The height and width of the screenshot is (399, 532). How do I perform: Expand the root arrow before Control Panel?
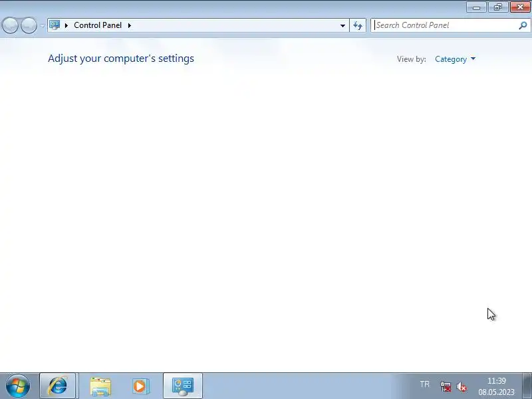pyautogui.click(x=66, y=25)
